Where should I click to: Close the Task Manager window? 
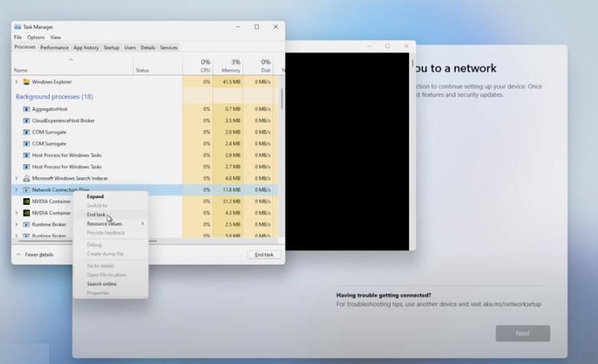coord(276,27)
